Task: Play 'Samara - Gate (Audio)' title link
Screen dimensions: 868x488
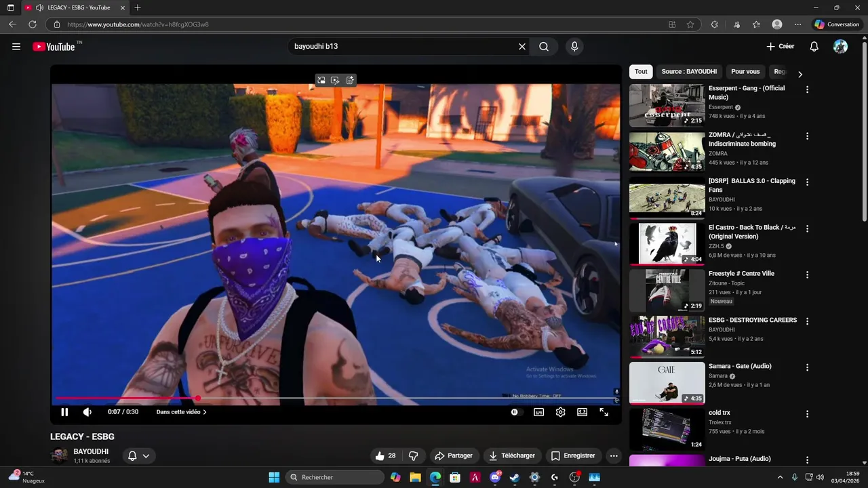Action: [x=740, y=366]
